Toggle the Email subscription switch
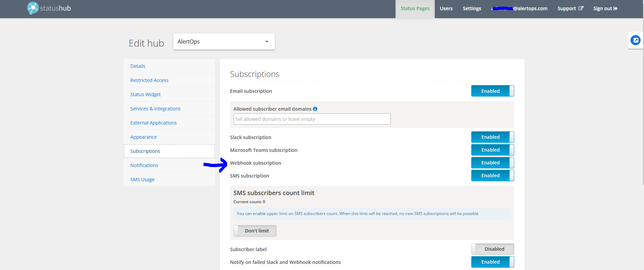The image size is (644, 270). click(492, 91)
